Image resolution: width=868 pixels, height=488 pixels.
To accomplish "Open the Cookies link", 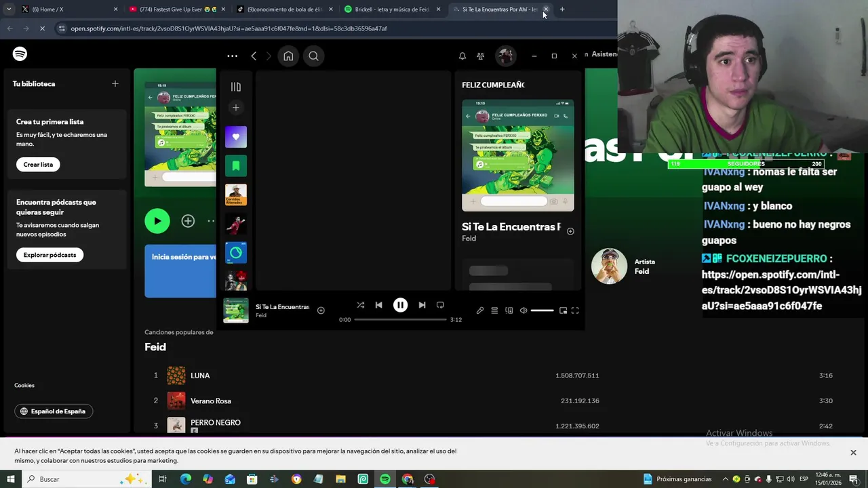I will click(24, 385).
